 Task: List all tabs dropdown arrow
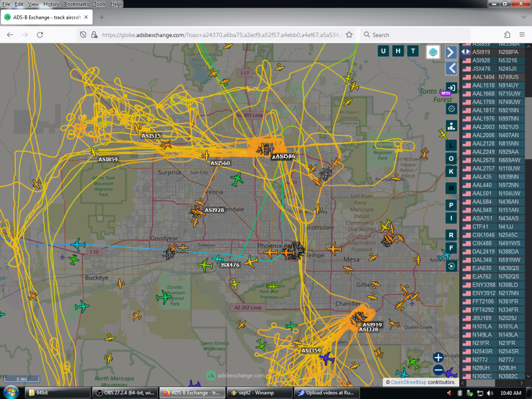pos(524,17)
